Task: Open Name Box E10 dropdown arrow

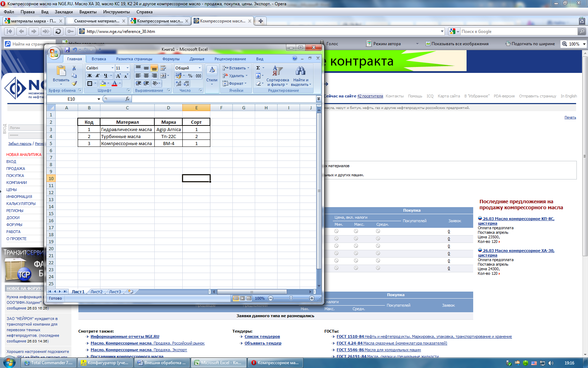Action: (x=99, y=99)
